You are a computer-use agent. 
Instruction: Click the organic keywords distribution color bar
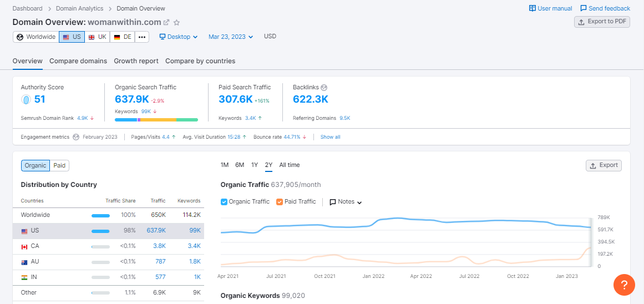pos(156,119)
